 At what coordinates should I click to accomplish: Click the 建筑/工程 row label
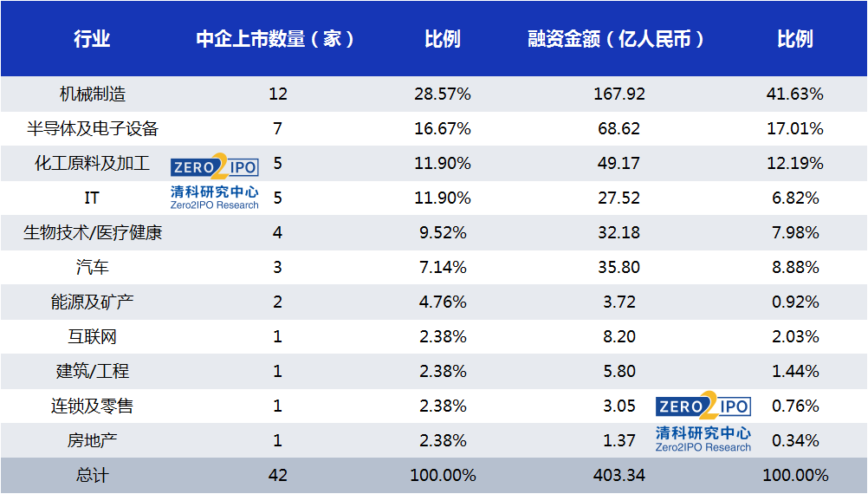point(93,371)
